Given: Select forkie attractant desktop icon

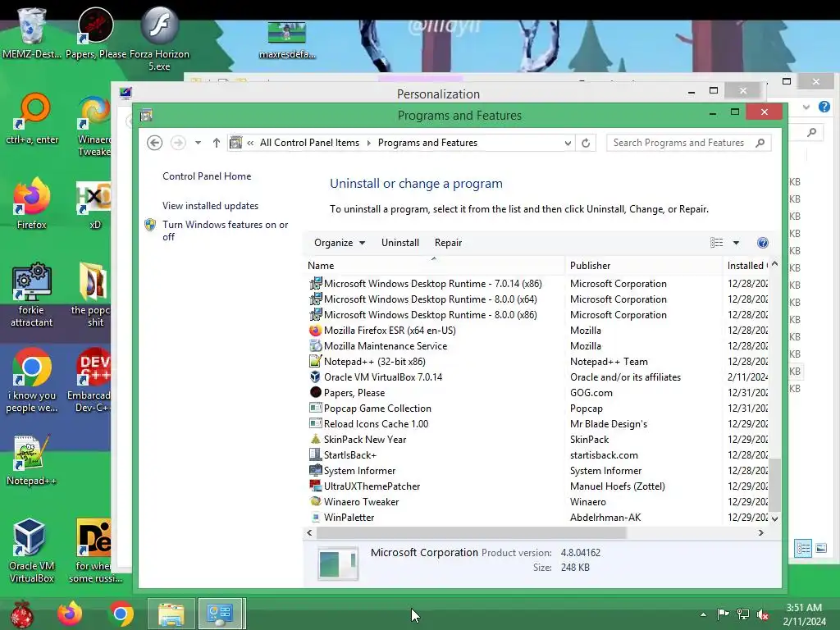Looking at the screenshot, I should [32, 294].
